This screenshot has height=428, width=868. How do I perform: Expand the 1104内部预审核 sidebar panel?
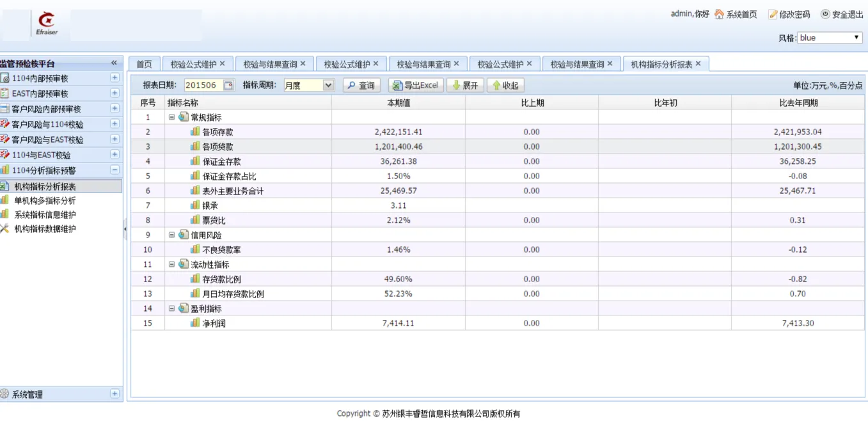tap(114, 78)
